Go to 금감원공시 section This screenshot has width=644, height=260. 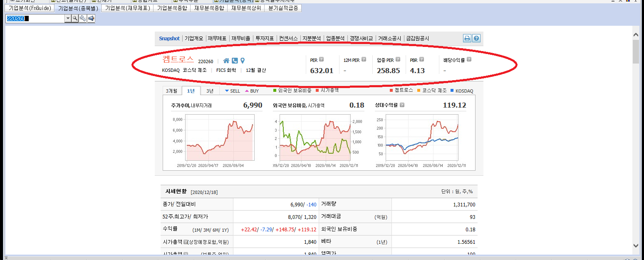(417, 38)
